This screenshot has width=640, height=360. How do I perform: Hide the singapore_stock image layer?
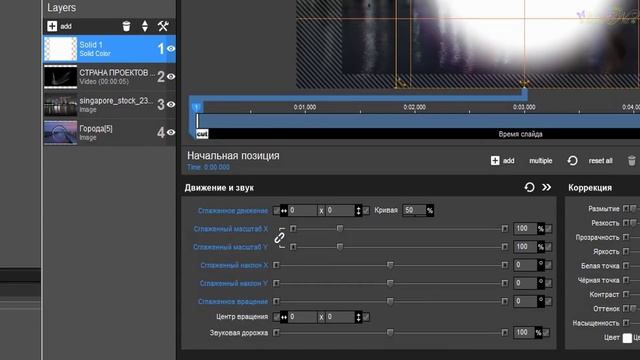pyautogui.click(x=171, y=104)
